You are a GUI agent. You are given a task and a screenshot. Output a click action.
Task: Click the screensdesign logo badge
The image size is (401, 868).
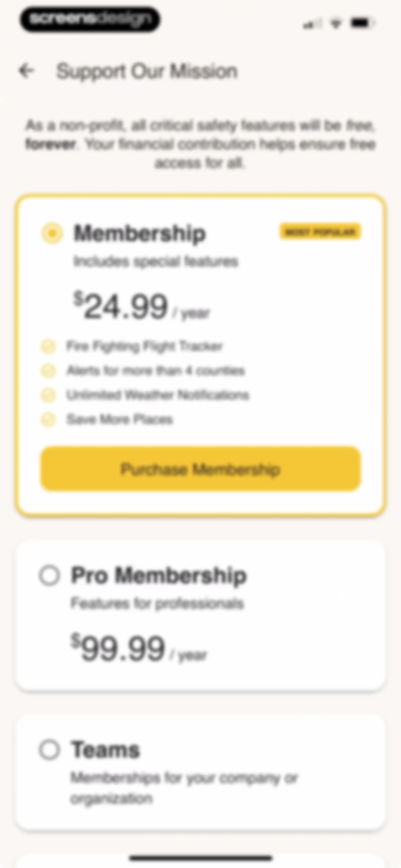(x=90, y=19)
